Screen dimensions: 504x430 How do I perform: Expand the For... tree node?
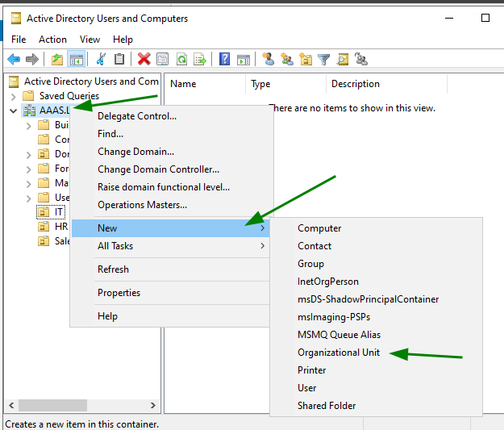tap(28, 169)
